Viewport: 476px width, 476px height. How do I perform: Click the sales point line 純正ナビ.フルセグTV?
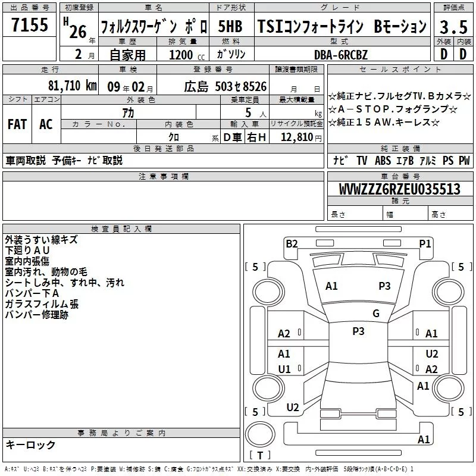tap(399, 96)
